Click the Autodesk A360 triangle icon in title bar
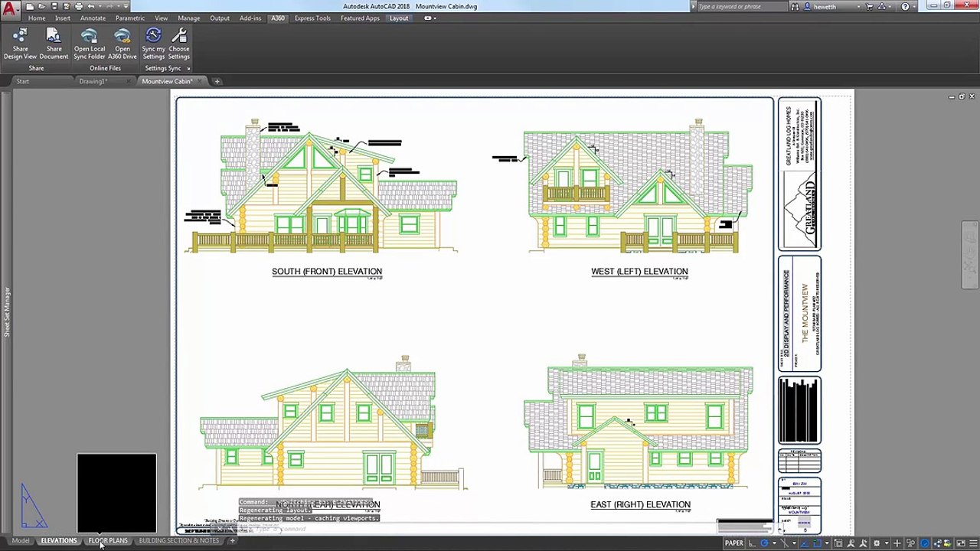Screen dimensions: 980x551 pyautogui.click(x=881, y=6)
